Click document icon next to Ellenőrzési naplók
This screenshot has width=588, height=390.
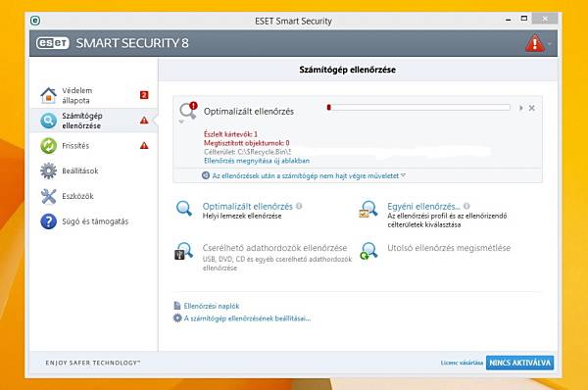coord(177,306)
